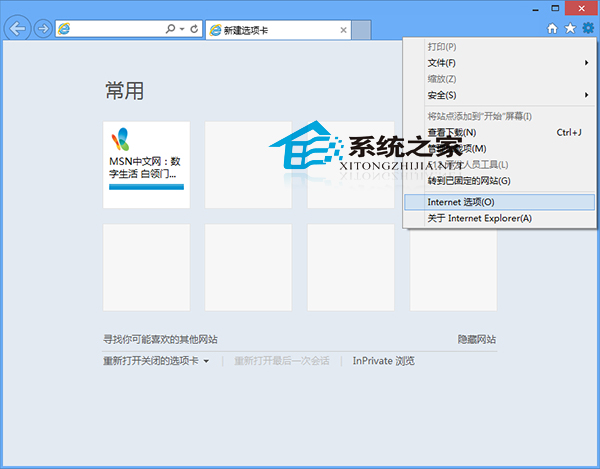Image resolution: width=600 pixels, height=469 pixels.
Task: Click the search magnifier in address bar
Action: (x=169, y=29)
